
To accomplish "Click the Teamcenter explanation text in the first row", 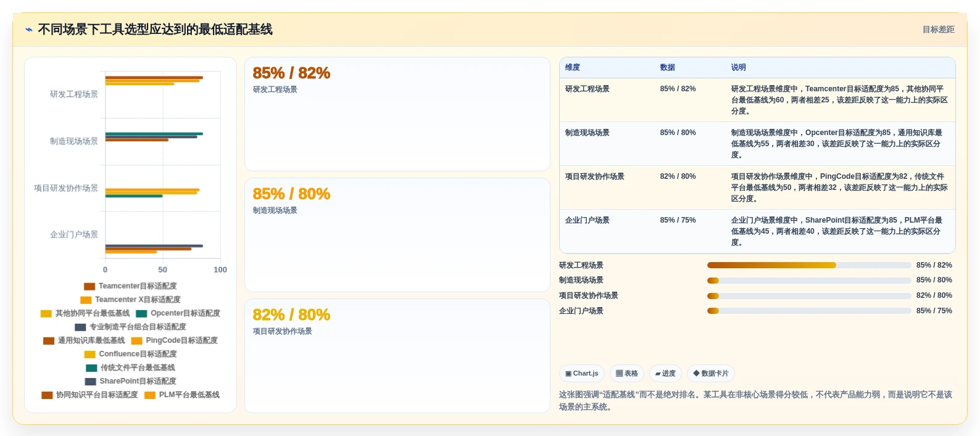I will click(x=839, y=100).
